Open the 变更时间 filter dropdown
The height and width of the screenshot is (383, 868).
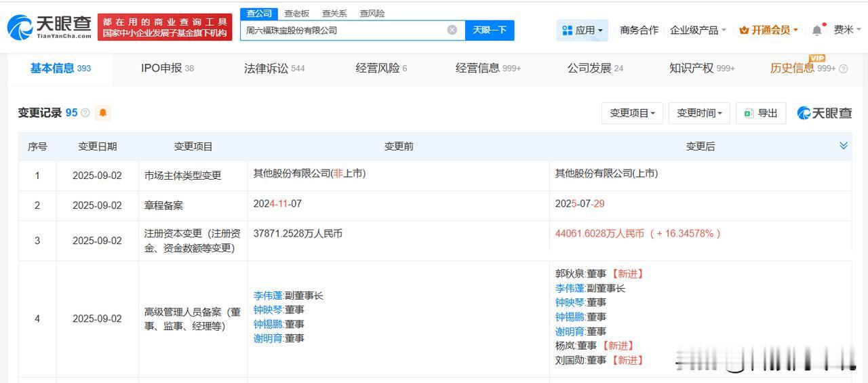point(699,113)
